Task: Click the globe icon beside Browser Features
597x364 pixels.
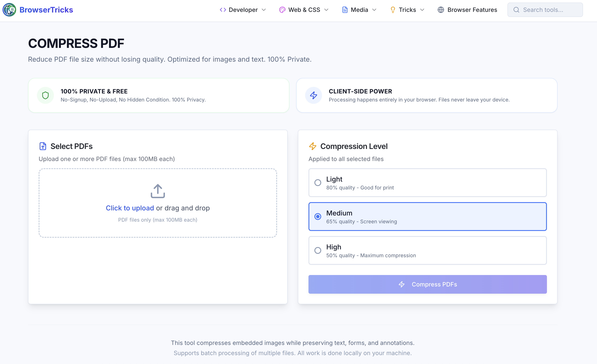Action: coord(441,10)
